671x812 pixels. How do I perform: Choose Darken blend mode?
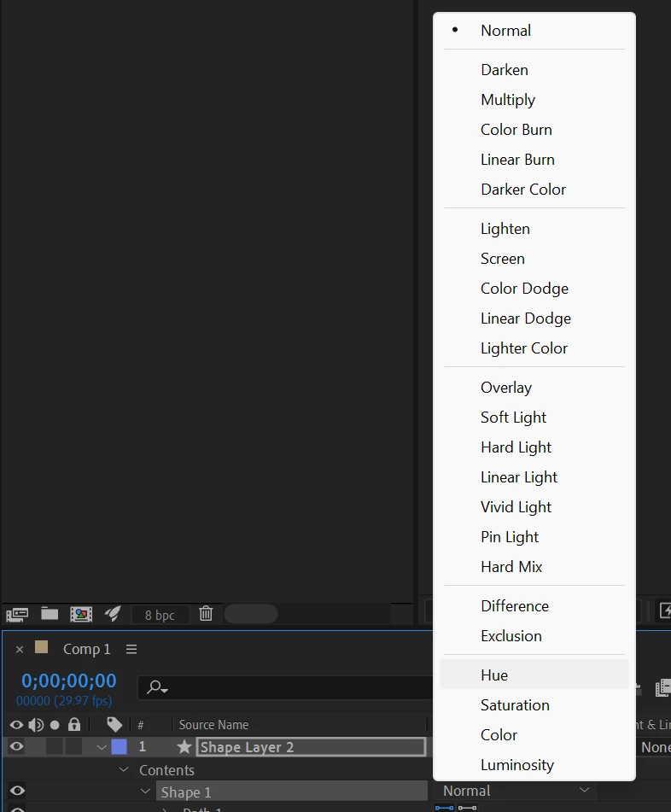[534, 70]
